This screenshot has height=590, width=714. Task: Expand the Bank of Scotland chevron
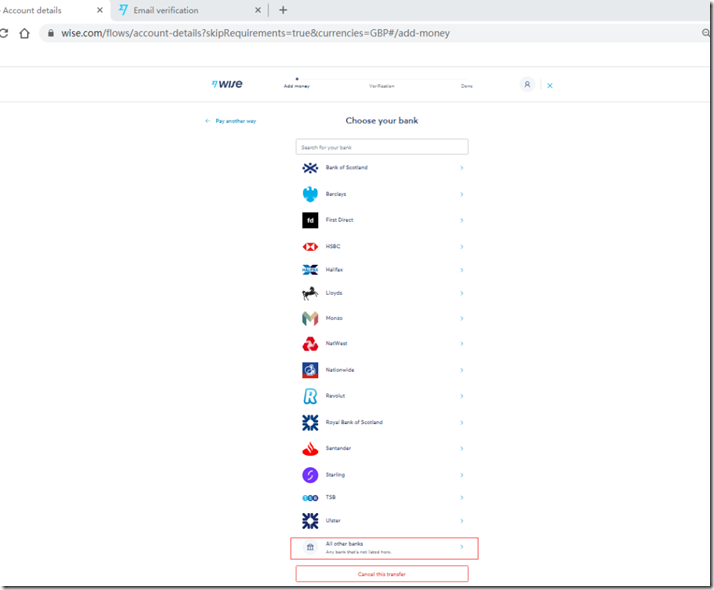pyautogui.click(x=461, y=168)
